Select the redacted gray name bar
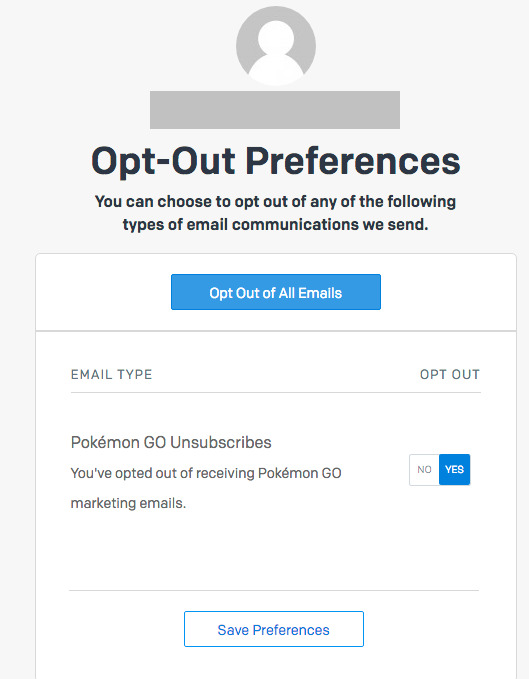This screenshot has height=679, width=529. click(275, 110)
